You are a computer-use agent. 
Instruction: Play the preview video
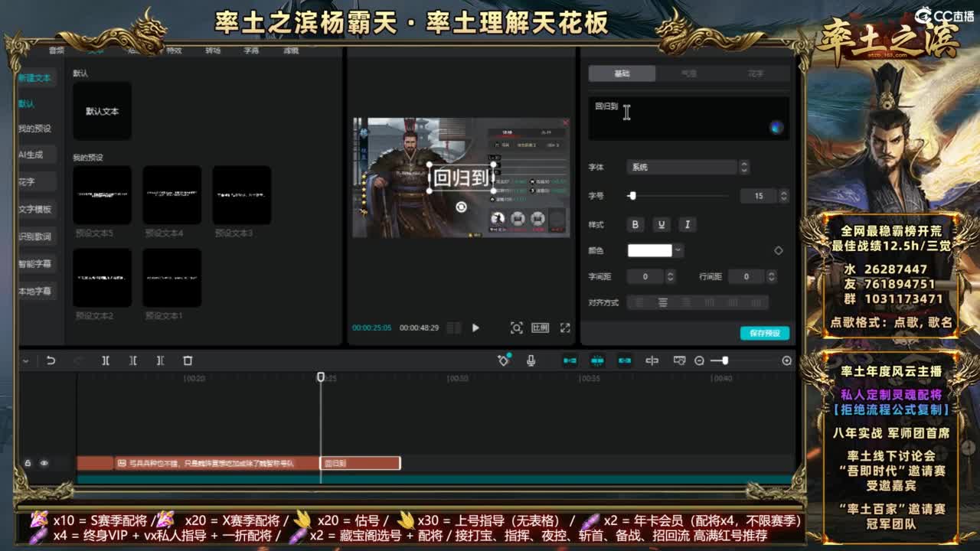[475, 328]
